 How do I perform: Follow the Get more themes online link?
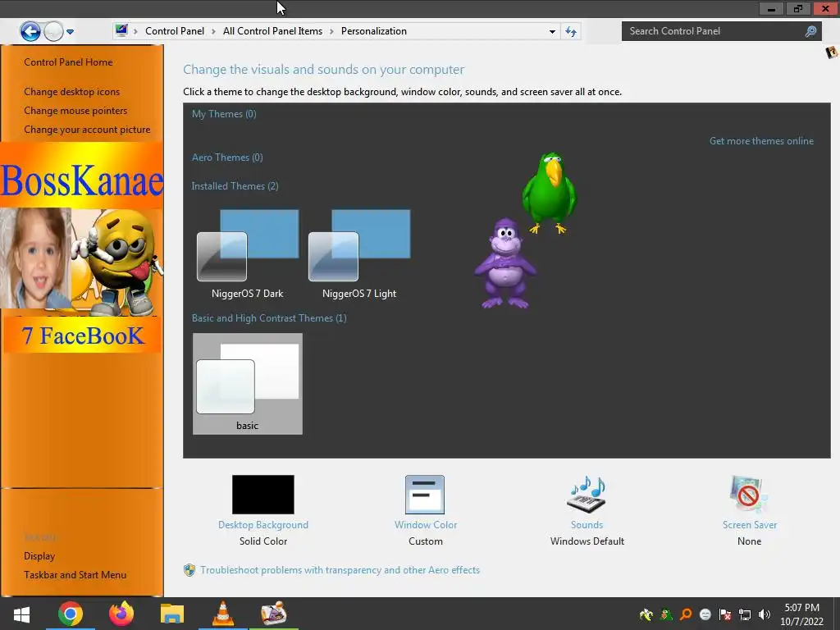(x=761, y=141)
